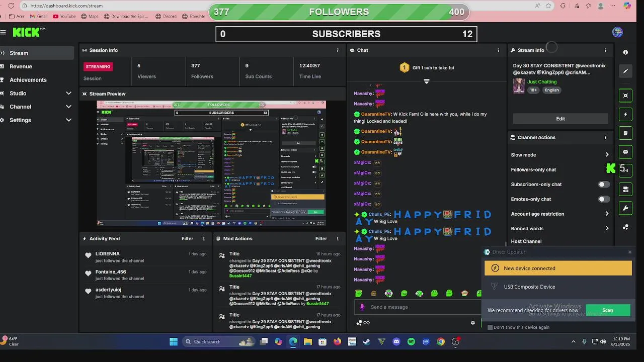The width and height of the screenshot is (644, 362).
Task: Check Don't show this device again
Action: (x=491, y=327)
